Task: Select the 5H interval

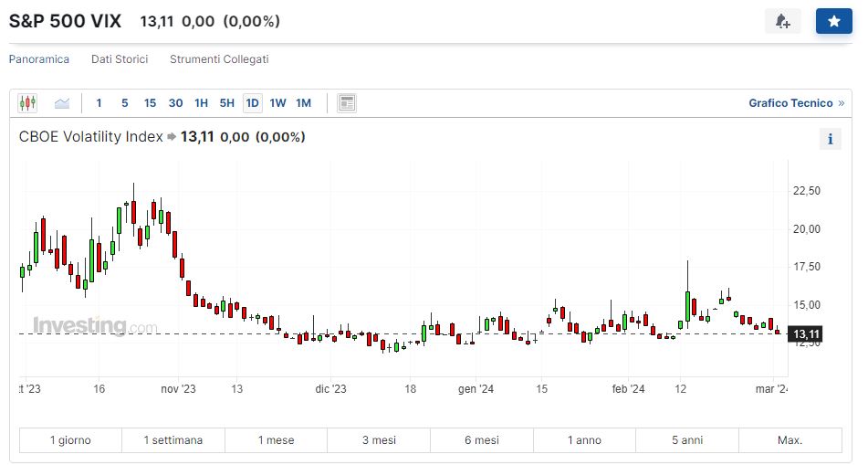Action: [x=227, y=103]
